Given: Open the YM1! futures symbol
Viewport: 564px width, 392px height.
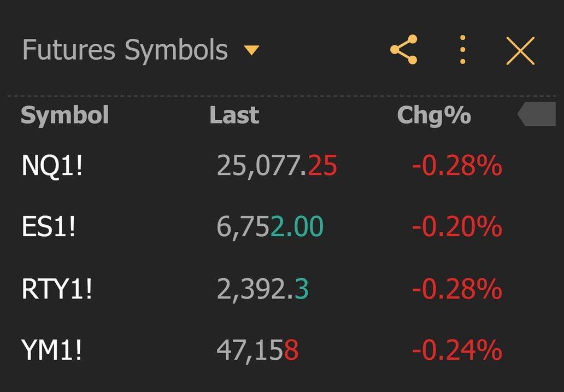Looking at the screenshot, I should [52, 350].
